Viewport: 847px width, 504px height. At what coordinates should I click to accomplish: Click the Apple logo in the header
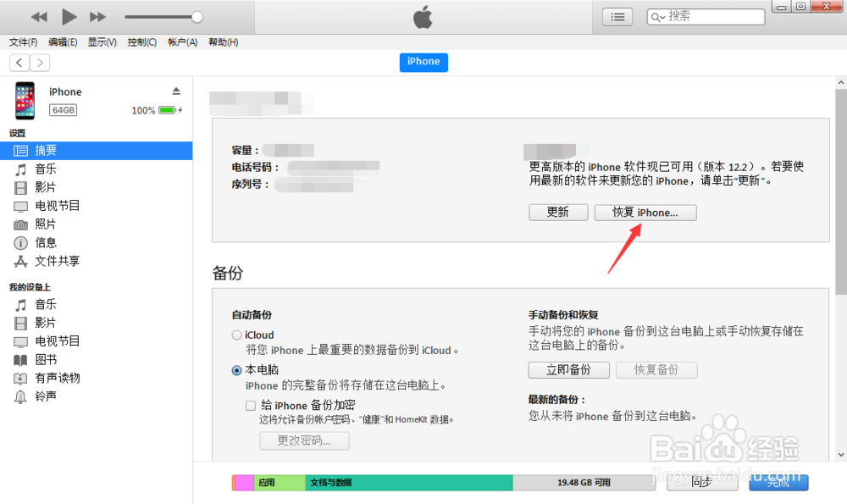(423, 17)
